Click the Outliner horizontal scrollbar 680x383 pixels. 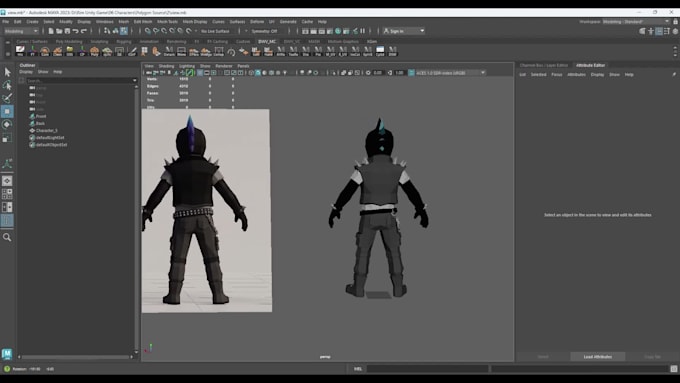(75, 357)
